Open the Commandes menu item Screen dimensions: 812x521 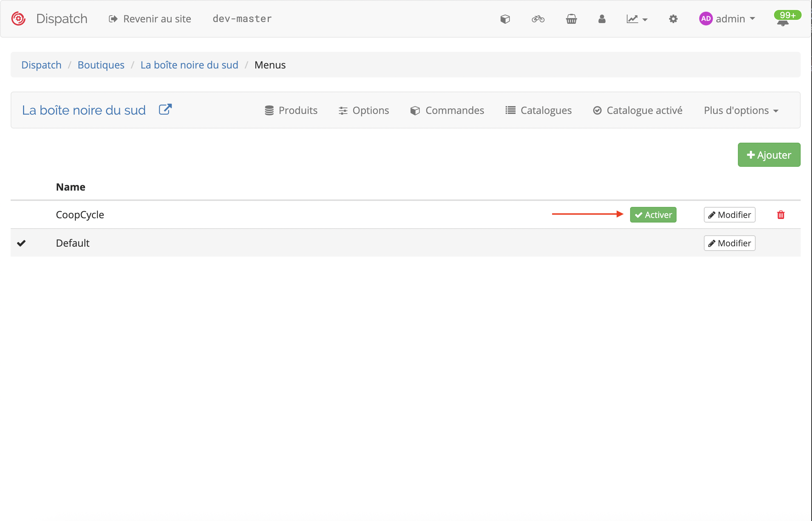click(x=447, y=110)
